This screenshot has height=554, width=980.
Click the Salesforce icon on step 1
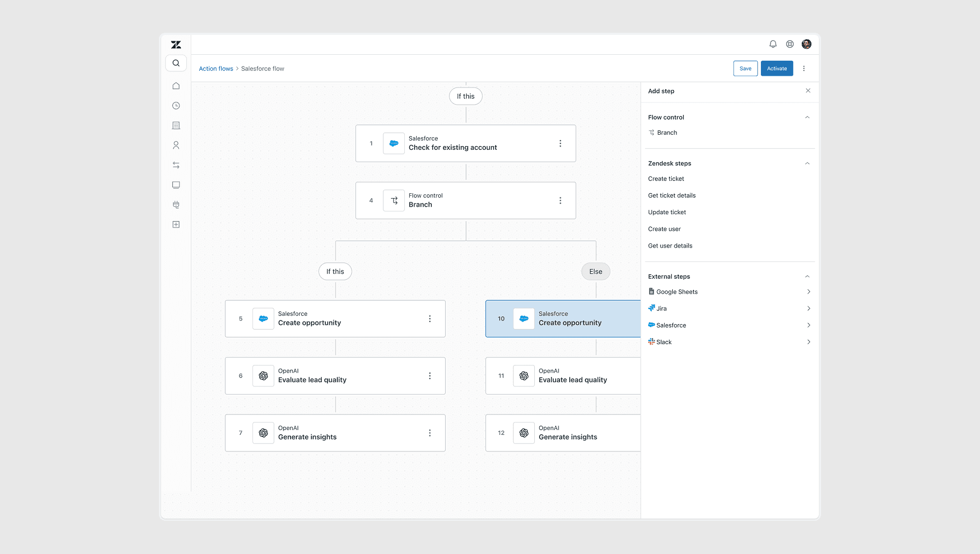394,144
